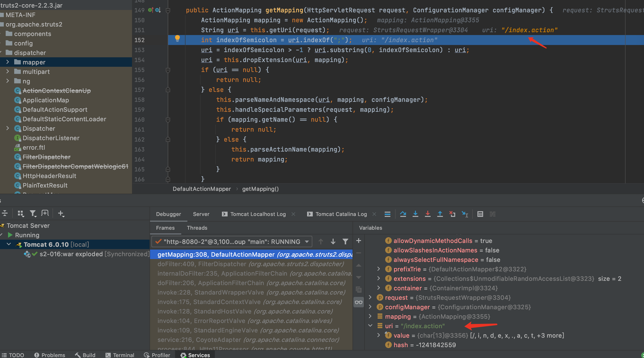Expand the ng folder
The image size is (644, 358).
8,81
